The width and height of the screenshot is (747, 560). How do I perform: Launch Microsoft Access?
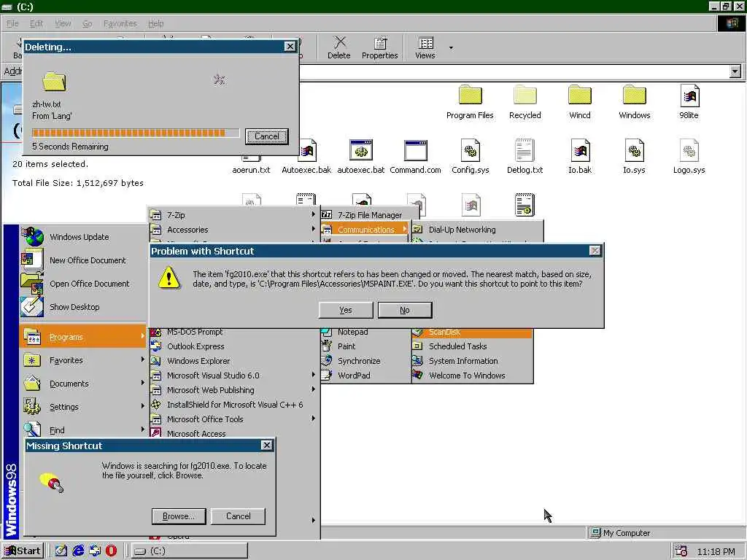coord(233,433)
